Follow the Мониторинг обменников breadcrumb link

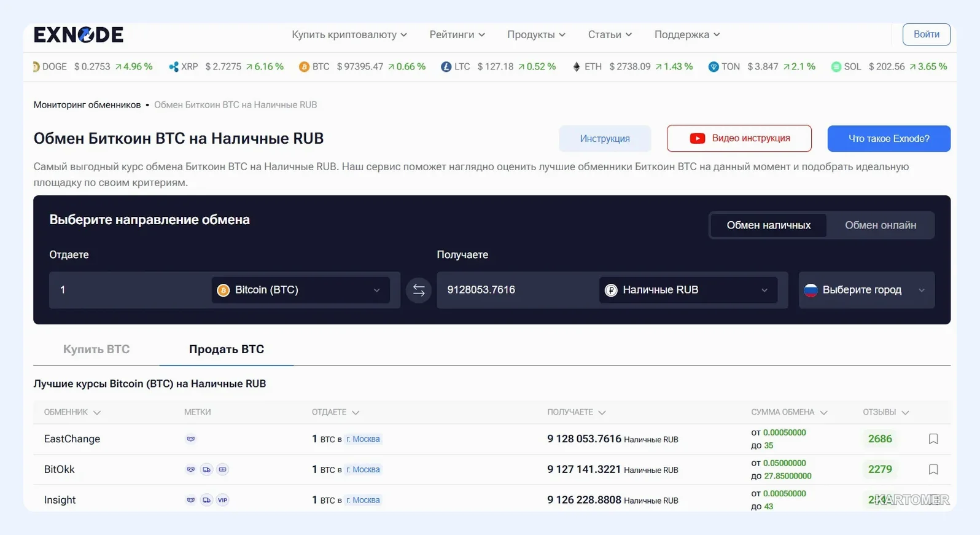[87, 105]
